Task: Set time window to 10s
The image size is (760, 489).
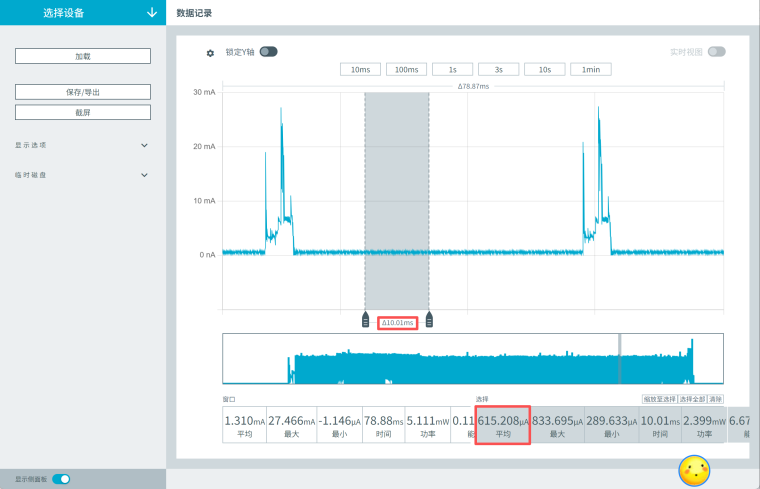Action: tap(544, 69)
